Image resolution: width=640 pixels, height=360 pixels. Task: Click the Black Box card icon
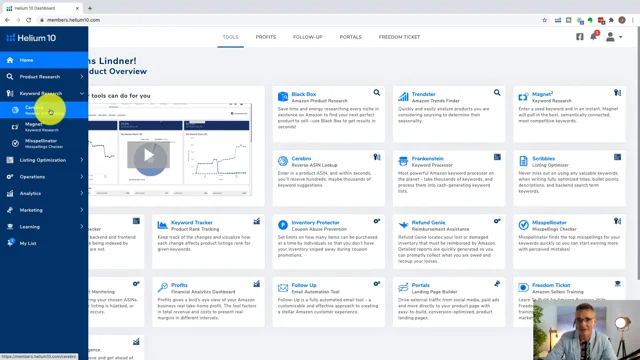point(282,97)
